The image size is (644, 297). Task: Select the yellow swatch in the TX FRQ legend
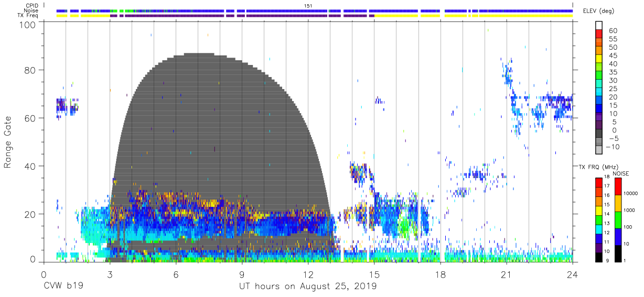[598, 210]
